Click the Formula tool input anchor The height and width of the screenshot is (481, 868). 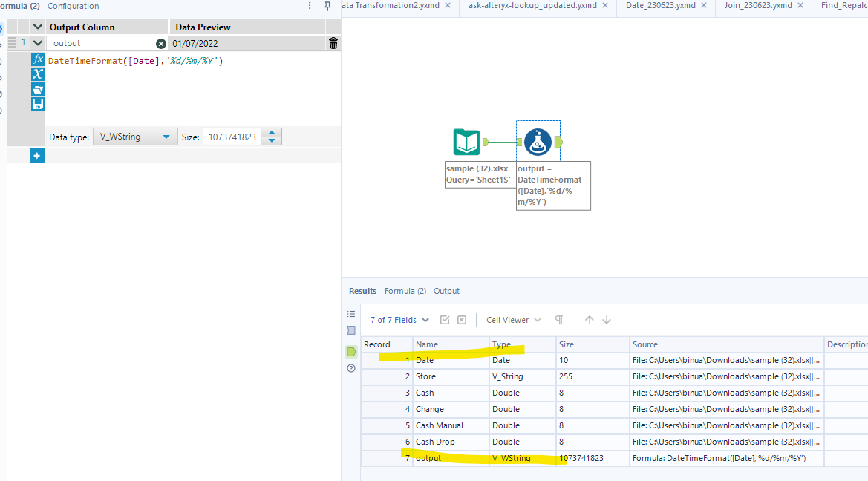pos(519,143)
